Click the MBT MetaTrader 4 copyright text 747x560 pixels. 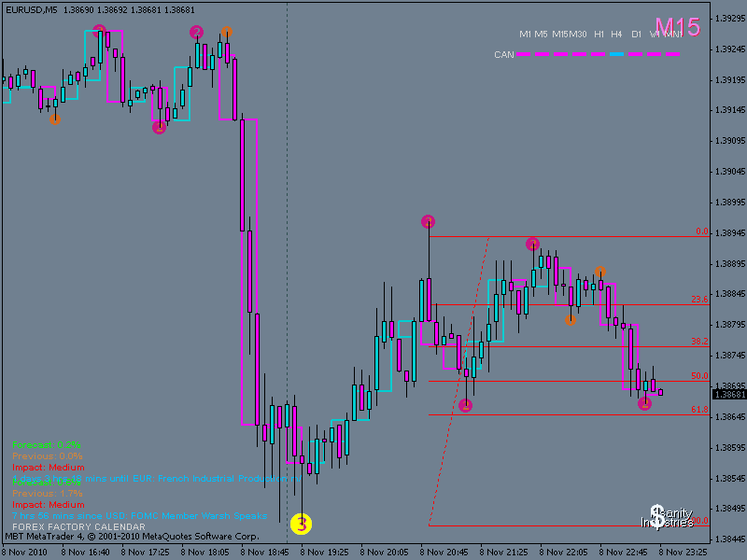click(132, 537)
